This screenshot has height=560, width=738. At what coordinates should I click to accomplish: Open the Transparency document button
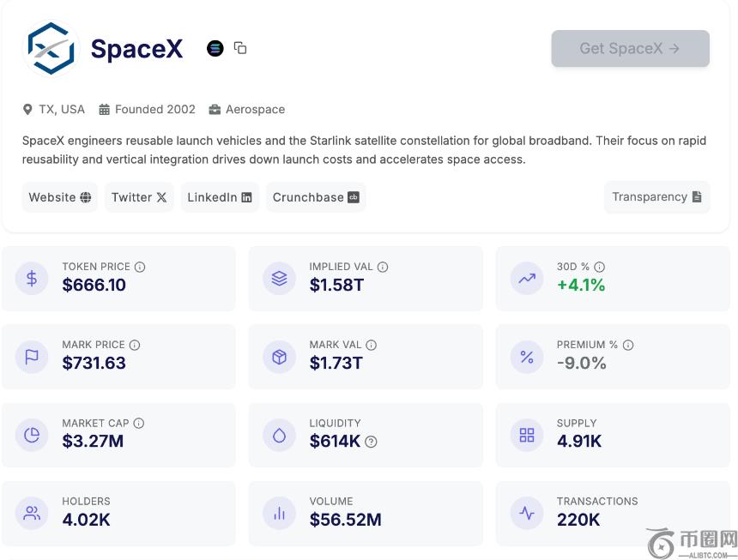[x=656, y=196]
